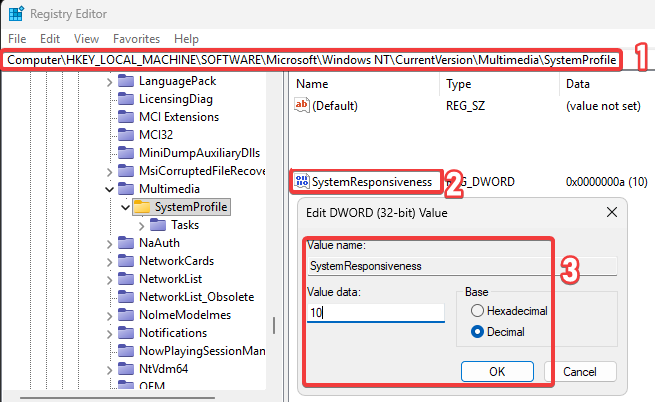Click the open SystemProfile folder icon
This screenshot has width=655, height=402.
(142, 206)
